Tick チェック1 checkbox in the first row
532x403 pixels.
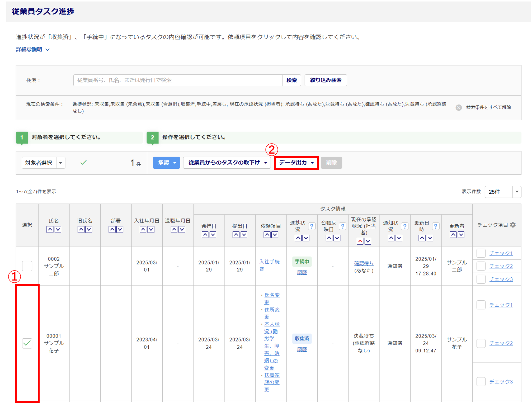[481, 253]
